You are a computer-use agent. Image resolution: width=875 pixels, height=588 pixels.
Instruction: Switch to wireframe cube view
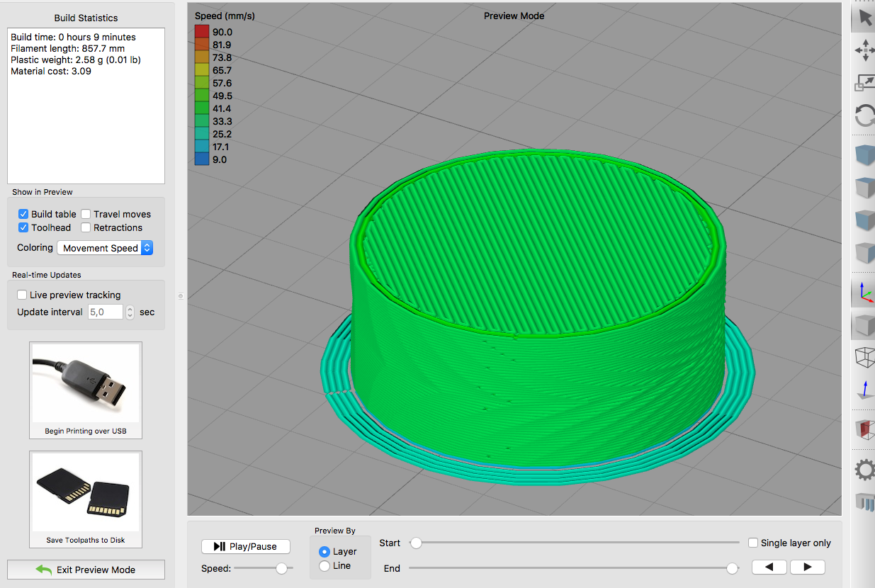click(864, 357)
